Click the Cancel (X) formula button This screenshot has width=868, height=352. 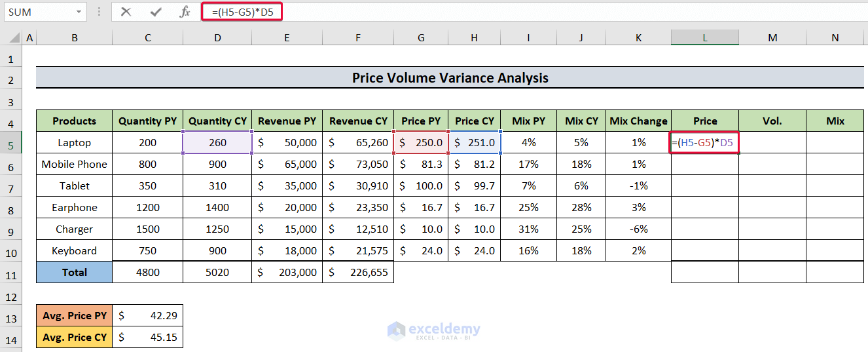(x=126, y=12)
